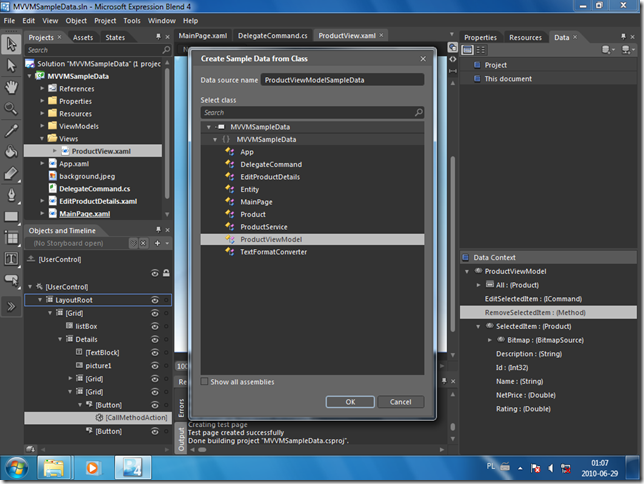Image resolution: width=644 pixels, height=484 pixels.
Task: Expand Bitmap : (BitmapSource) property
Action: click(490, 340)
